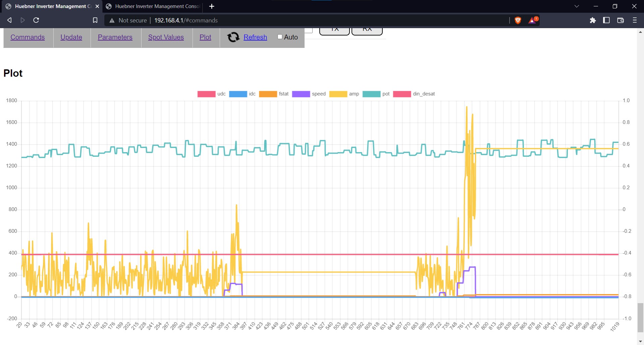Hide the speed series via legend

pyautogui.click(x=309, y=94)
